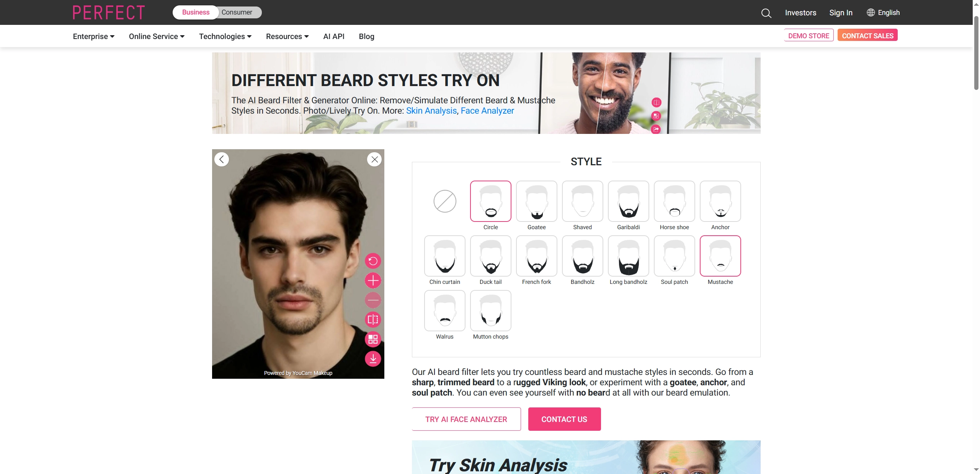Screen dimensions: 980x474
Task: Download the edited photo via the download icon
Action: [373, 359]
